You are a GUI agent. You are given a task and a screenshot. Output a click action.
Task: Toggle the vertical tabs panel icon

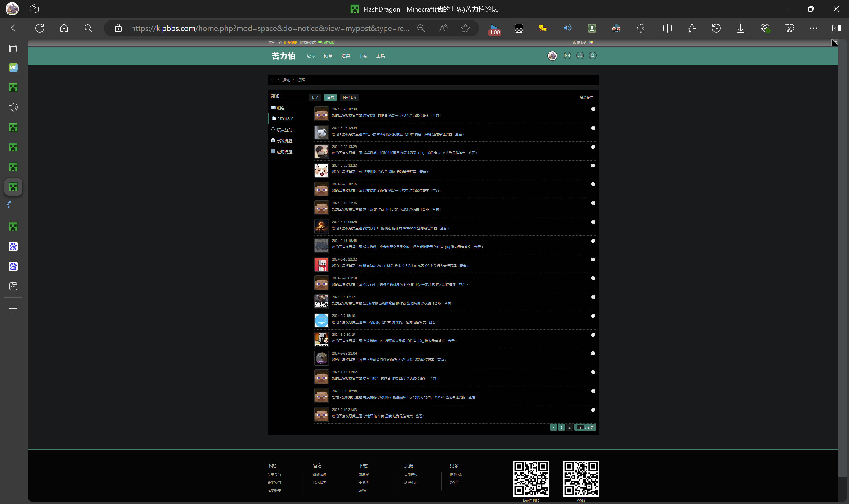(x=13, y=49)
